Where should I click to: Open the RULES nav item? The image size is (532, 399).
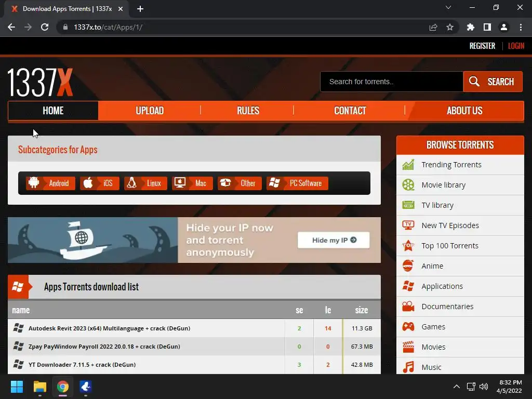click(248, 111)
